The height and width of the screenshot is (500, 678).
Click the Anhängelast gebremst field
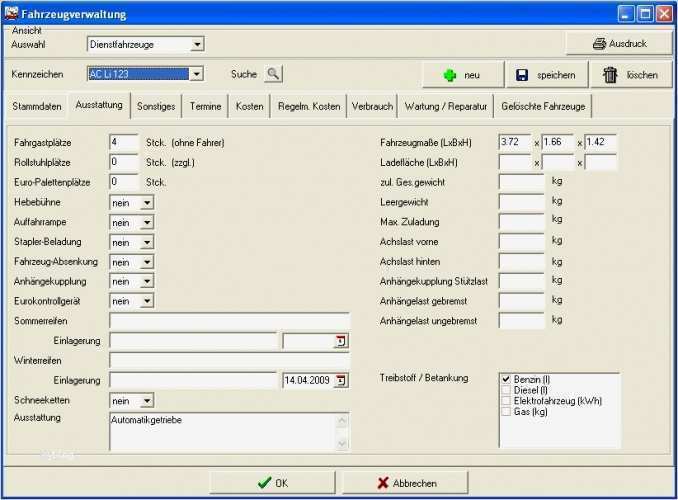click(x=522, y=301)
